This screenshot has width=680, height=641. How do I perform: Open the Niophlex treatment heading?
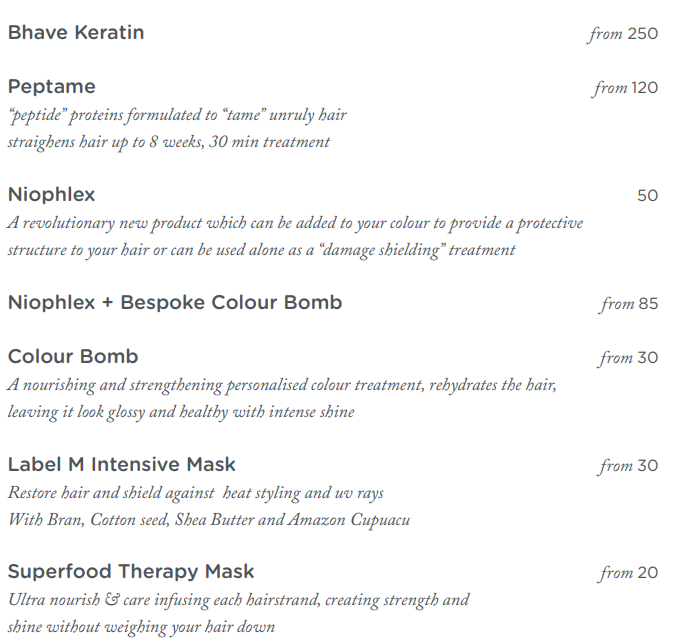52,194
